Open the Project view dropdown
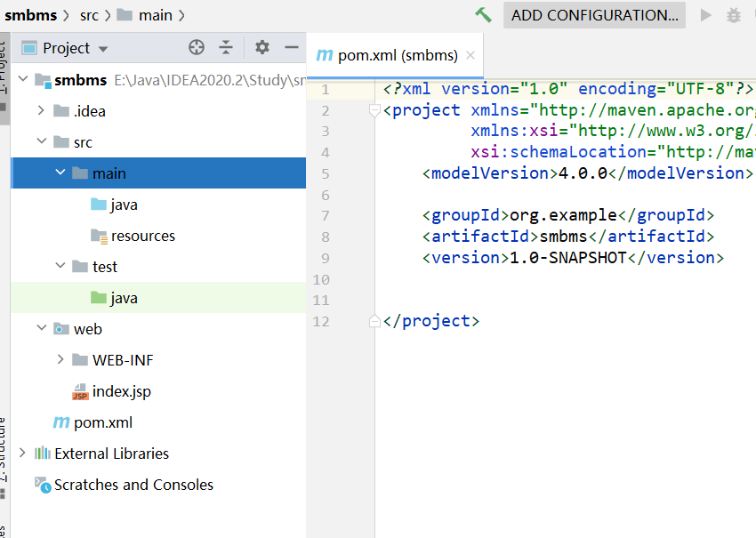The width and height of the screenshot is (756, 538). pos(103,49)
